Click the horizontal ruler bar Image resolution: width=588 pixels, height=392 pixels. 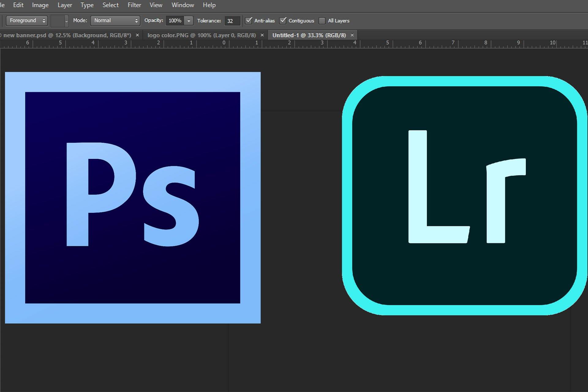point(294,44)
